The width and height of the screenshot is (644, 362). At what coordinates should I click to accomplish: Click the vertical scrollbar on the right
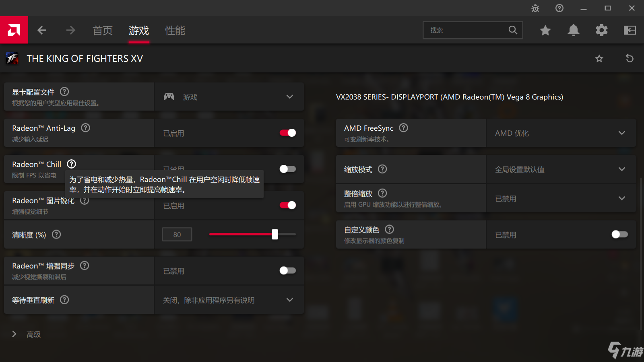(641, 253)
